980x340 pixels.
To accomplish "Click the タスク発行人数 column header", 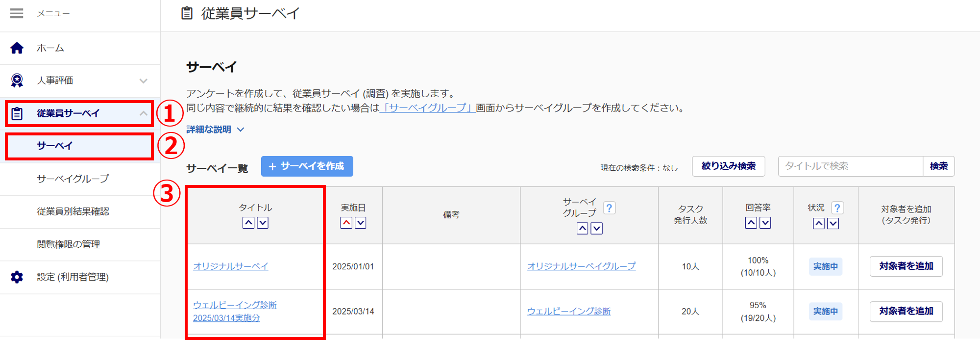I will [x=690, y=215].
